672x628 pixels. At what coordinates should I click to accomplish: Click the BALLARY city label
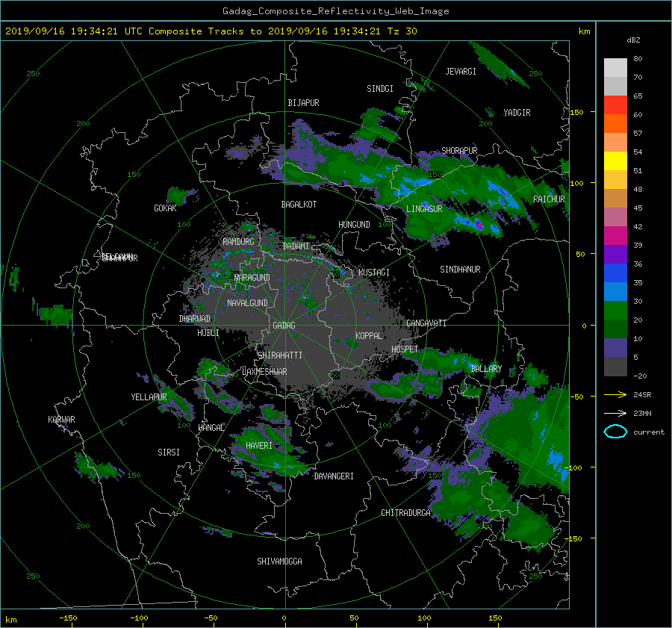click(486, 369)
